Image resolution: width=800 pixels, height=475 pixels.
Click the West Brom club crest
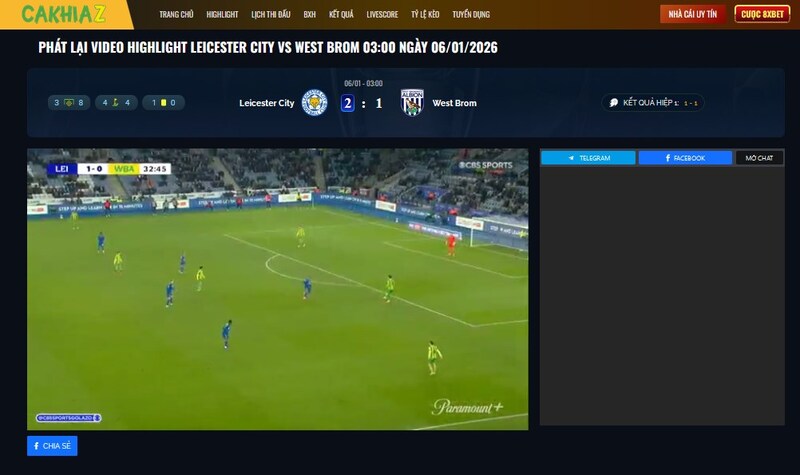click(412, 103)
